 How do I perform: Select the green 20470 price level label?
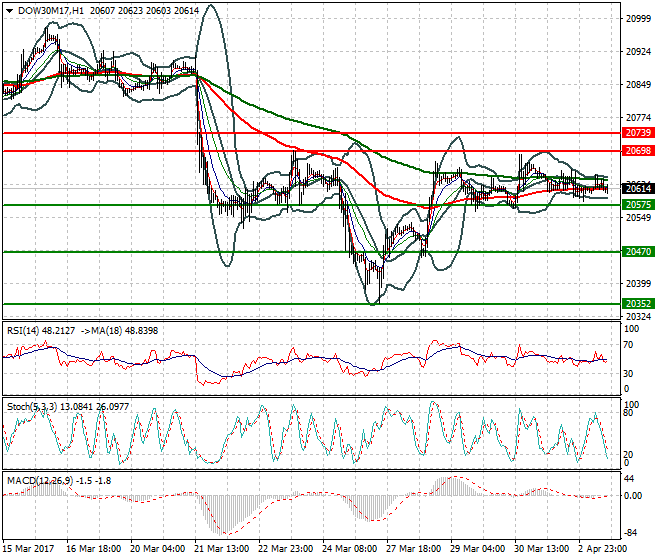tap(637, 253)
